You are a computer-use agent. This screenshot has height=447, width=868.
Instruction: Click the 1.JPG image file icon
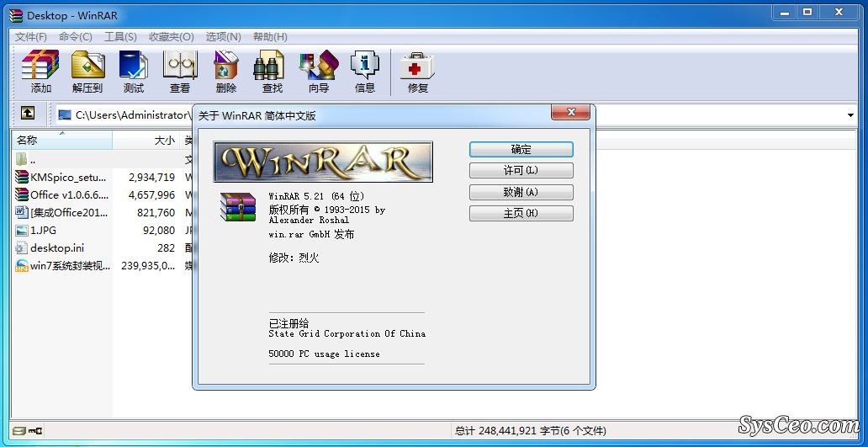point(22,231)
